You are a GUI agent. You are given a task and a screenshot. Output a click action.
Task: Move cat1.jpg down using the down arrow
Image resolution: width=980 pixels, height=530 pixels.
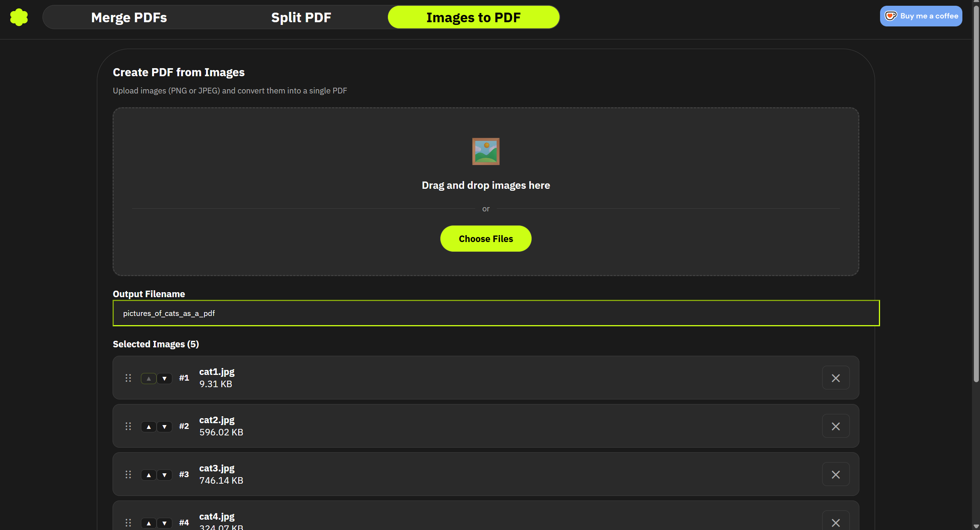[x=165, y=378]
